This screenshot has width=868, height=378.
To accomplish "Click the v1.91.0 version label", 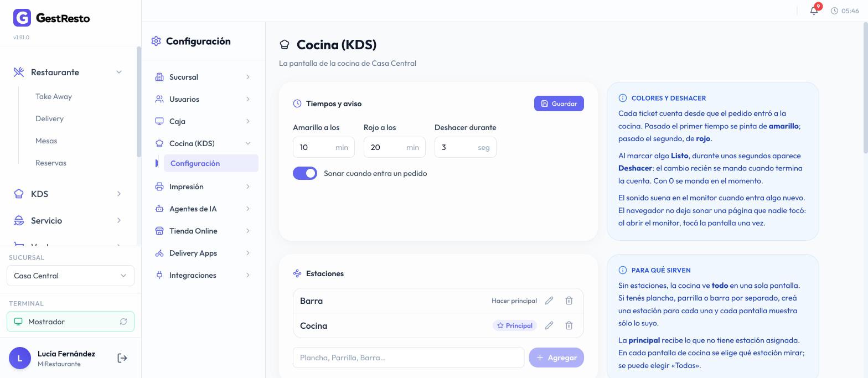I will (x=21, y=37).
